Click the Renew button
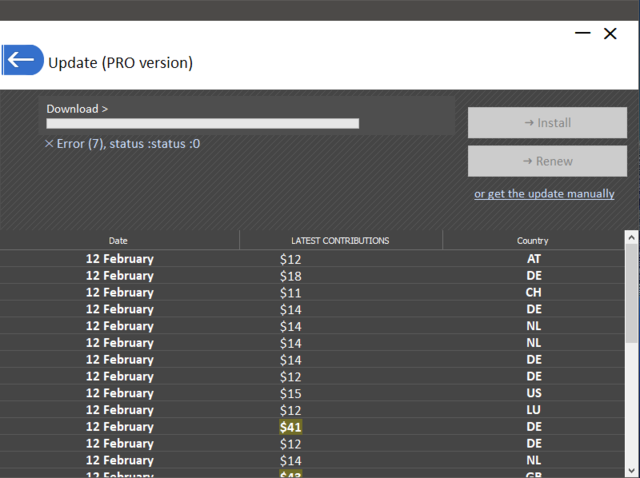Viewport: 640px width, 478px height. pyautogui.click(x=547, y=161)
